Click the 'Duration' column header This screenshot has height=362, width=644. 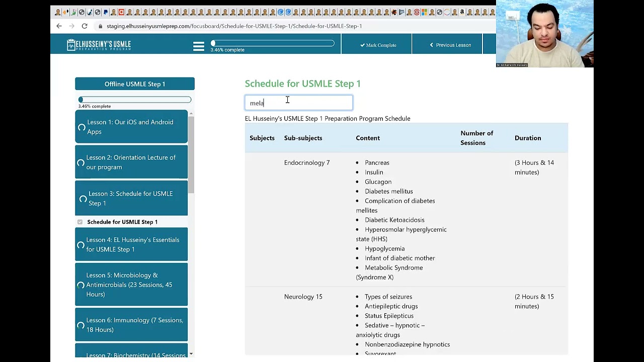tap(528, 138)
